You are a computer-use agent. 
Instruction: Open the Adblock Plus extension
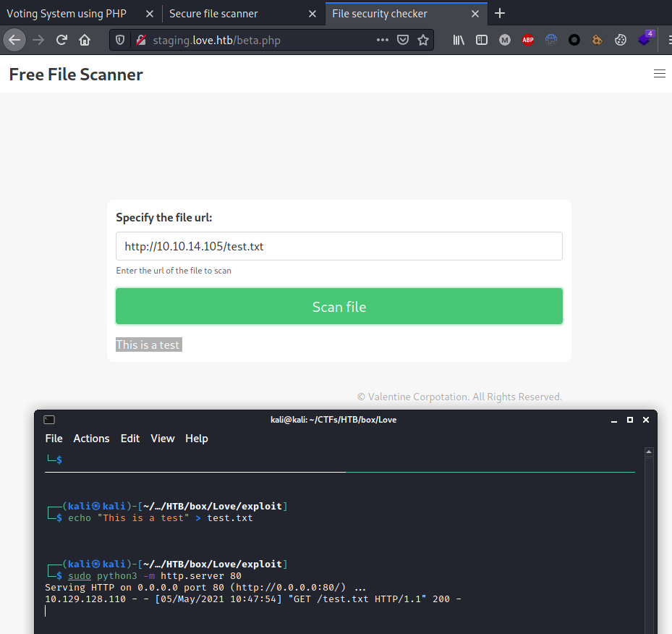(x=528, y=40)
